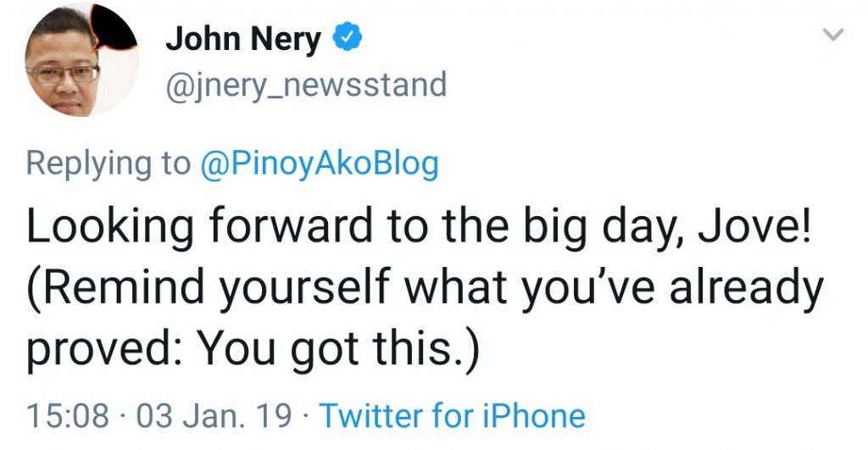The height and width of the screenshot is (450, 868).
Task: Open the Twitter for iPhone source link
Action: (x=452, y=416)
